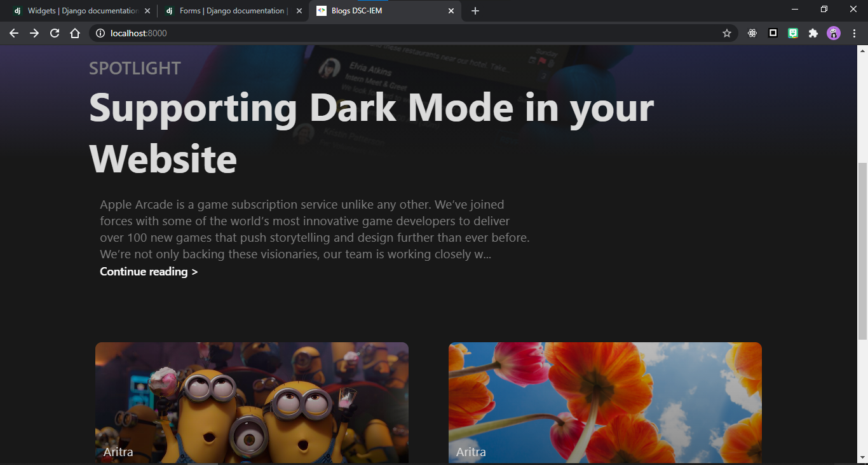The image size is (868, 465).
Task: Go back using the browser back arrow
Action: [14, 33]
